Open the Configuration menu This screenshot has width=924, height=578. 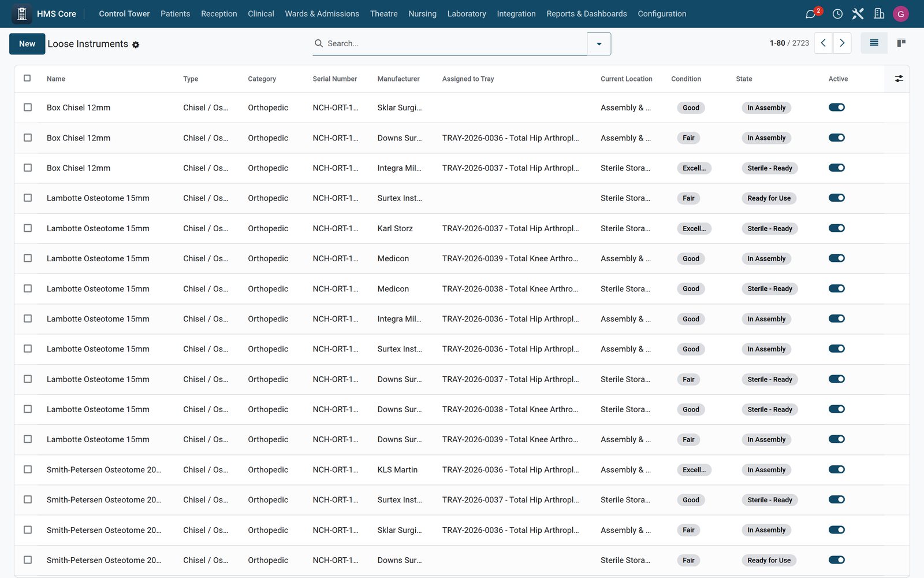coord(662,14)
